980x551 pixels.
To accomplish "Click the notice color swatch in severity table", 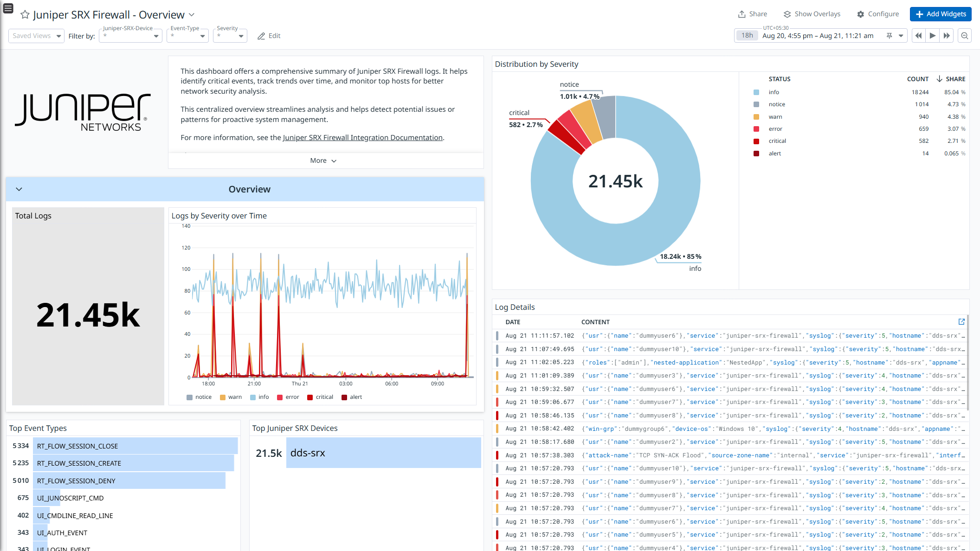I will [756, 104].
